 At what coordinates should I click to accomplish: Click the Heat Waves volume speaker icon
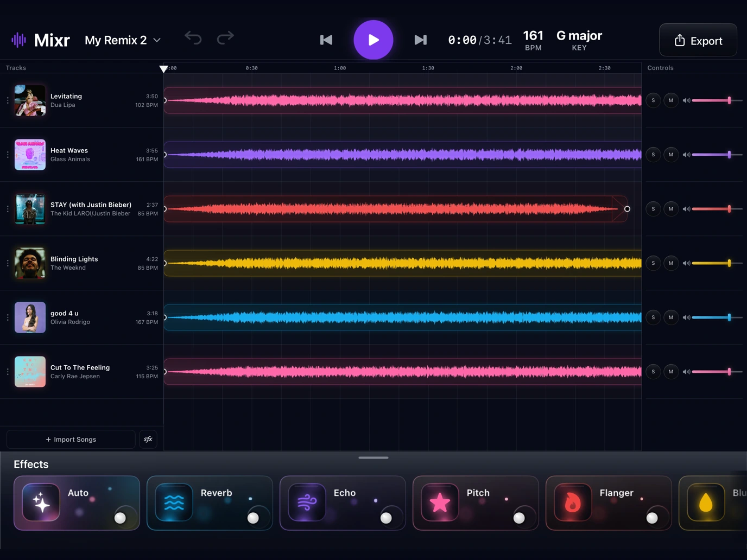tap(686, 155)
